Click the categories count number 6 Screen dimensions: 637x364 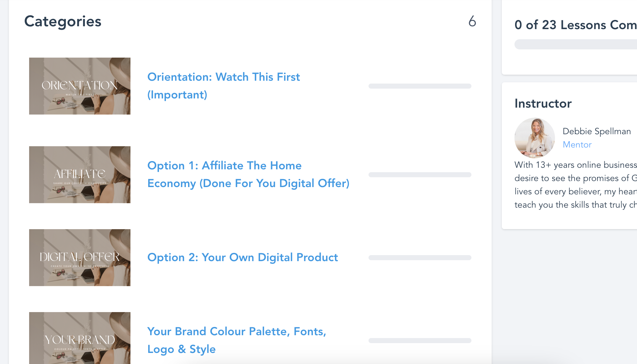tap(472, 21)
